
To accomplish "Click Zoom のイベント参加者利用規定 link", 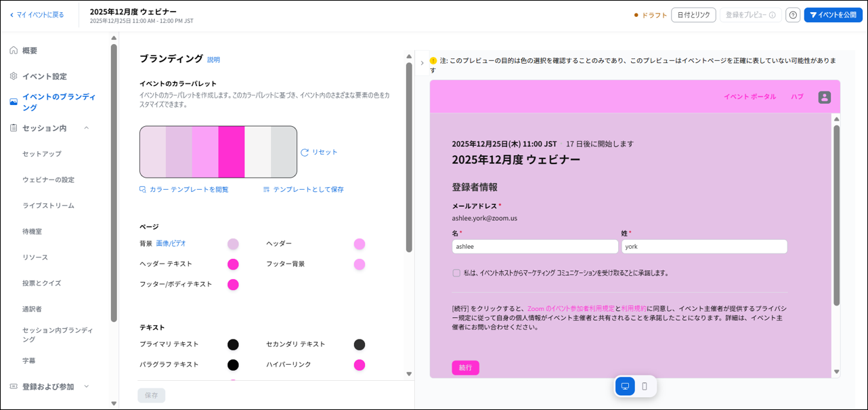I will click(571, 308).
